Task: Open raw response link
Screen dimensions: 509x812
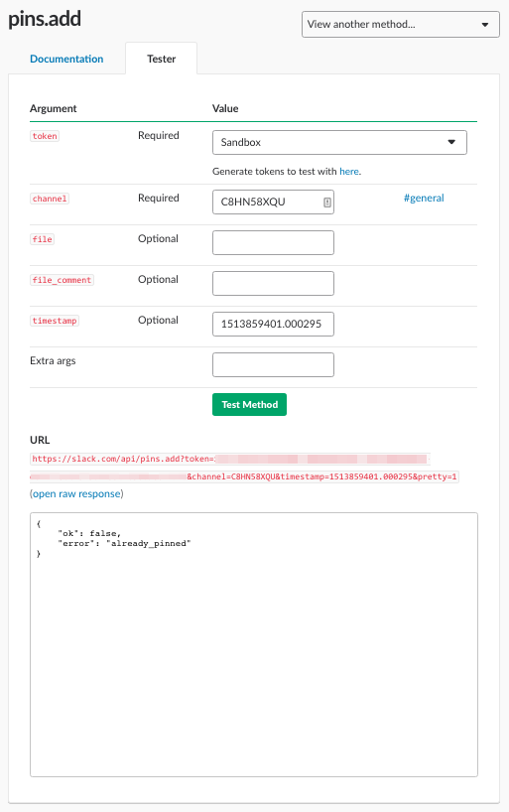Action: tap(76, 494)
